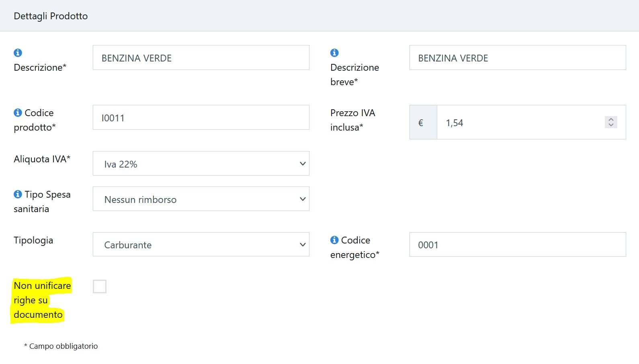Open the Aliquota IVA dropdown
This screenshot has width=639, height=364.
201,164
